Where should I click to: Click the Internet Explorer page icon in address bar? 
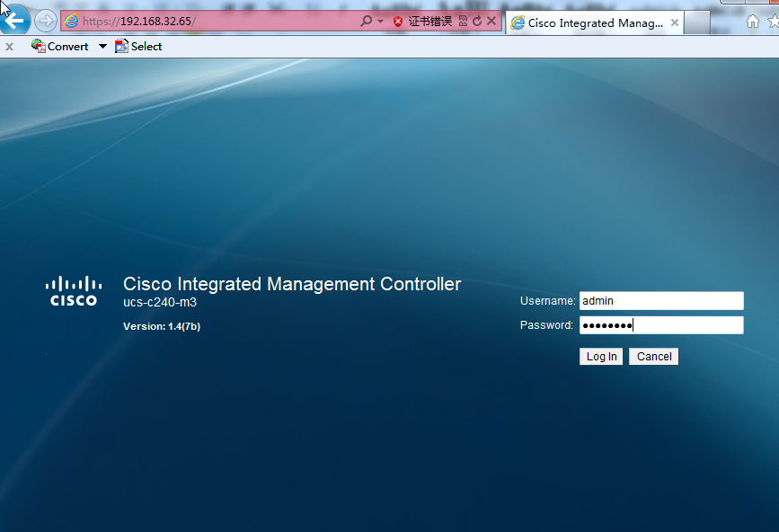(x=72, y=22)
